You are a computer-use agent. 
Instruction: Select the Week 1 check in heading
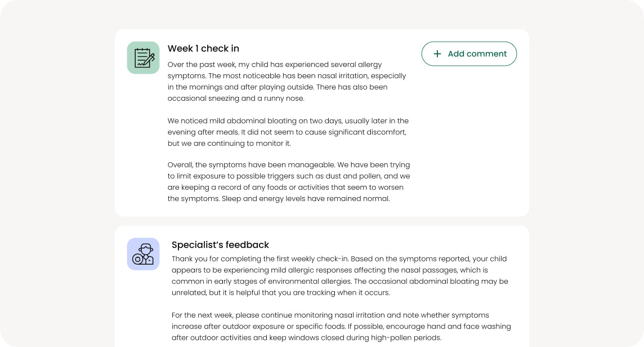coord(203,49)
